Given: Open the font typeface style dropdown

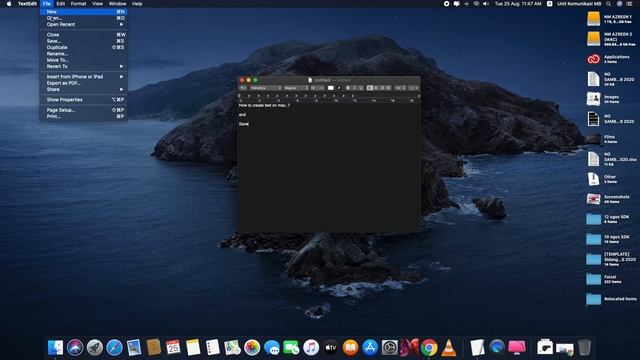Looking at the screenshot, I should 296,88.
